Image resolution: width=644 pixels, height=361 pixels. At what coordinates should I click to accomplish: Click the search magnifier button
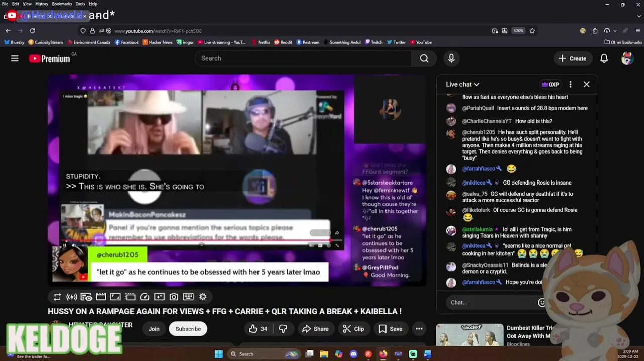click(424, 58)
